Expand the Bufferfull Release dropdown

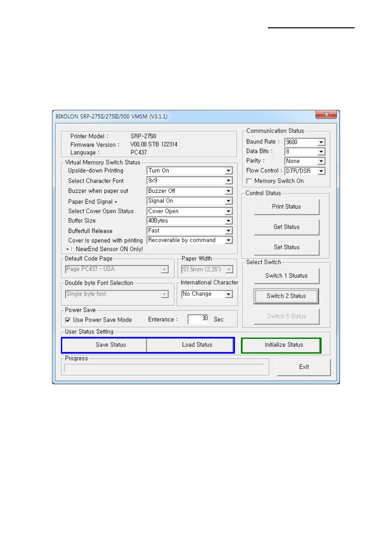190,231
